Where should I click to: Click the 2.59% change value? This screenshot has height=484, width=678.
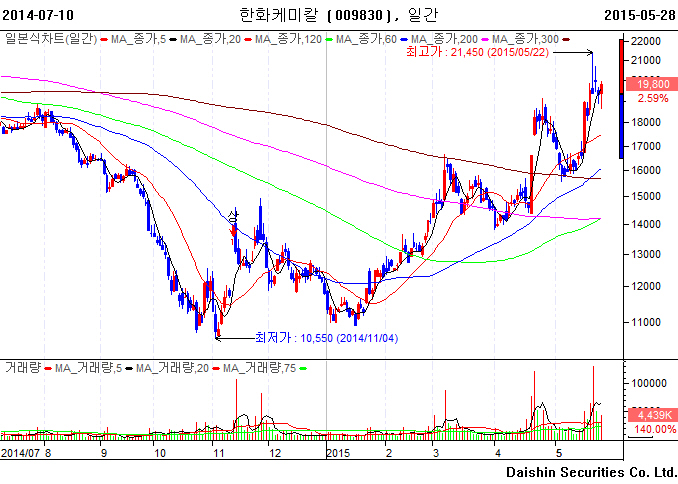(x=653, y=98)
